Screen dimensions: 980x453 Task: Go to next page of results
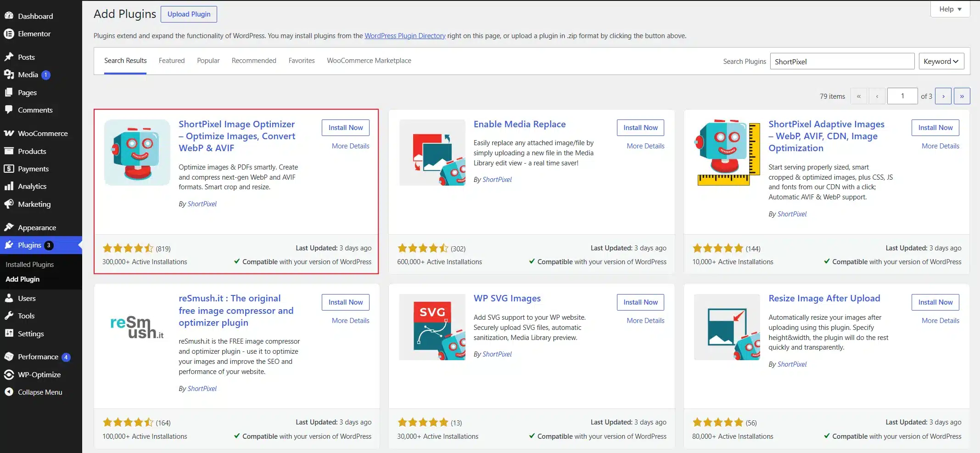[x=943, y=96]
